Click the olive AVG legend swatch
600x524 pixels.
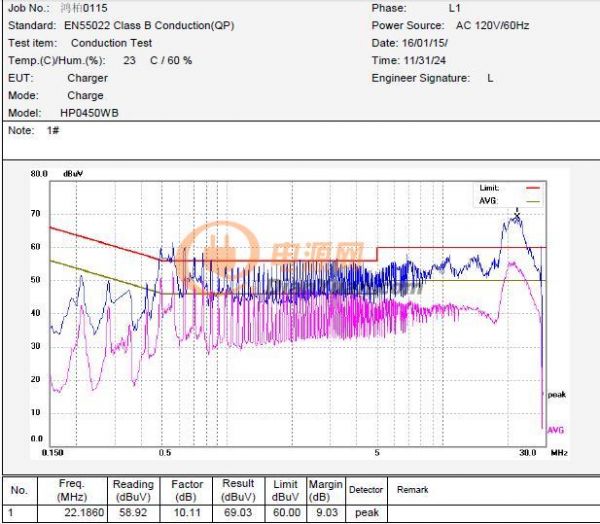pos(533,201)
